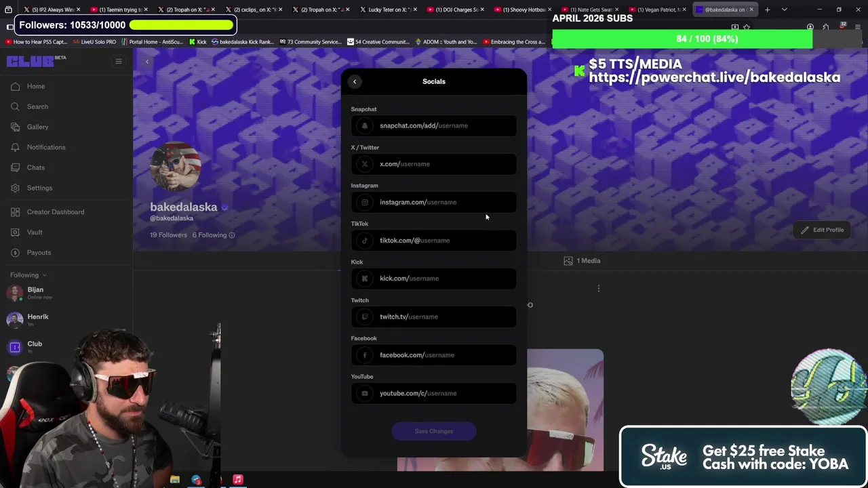Click the 6 Following count
This screenshot has width=868, height=488.
[210, 235]
